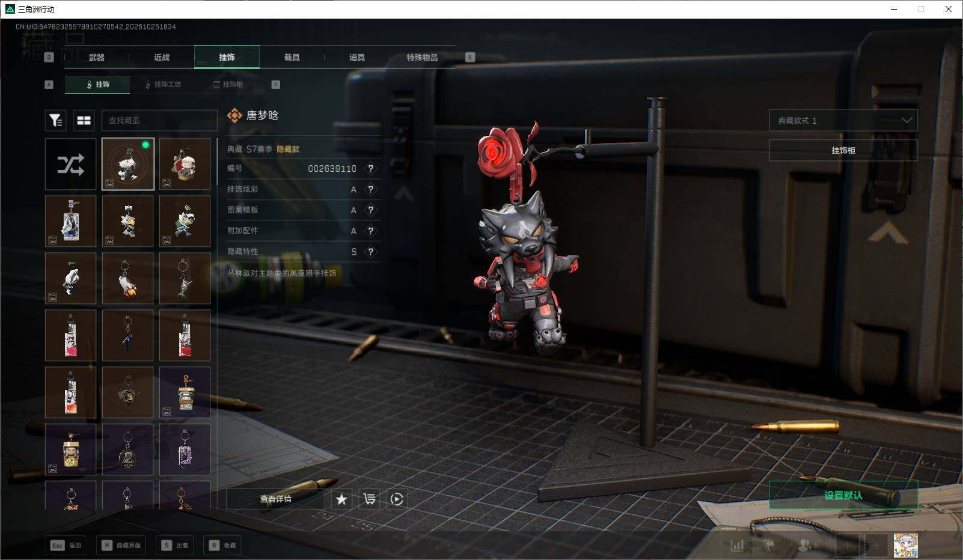Click the Esc 返回 button
Screen dimensions: 963x560
click(66, 545)
